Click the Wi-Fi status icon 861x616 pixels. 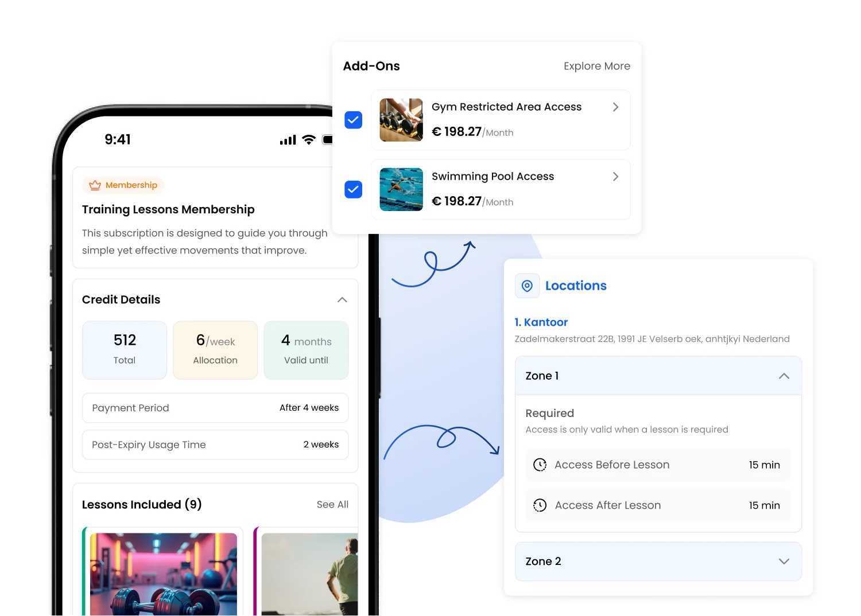coord(309,139)
